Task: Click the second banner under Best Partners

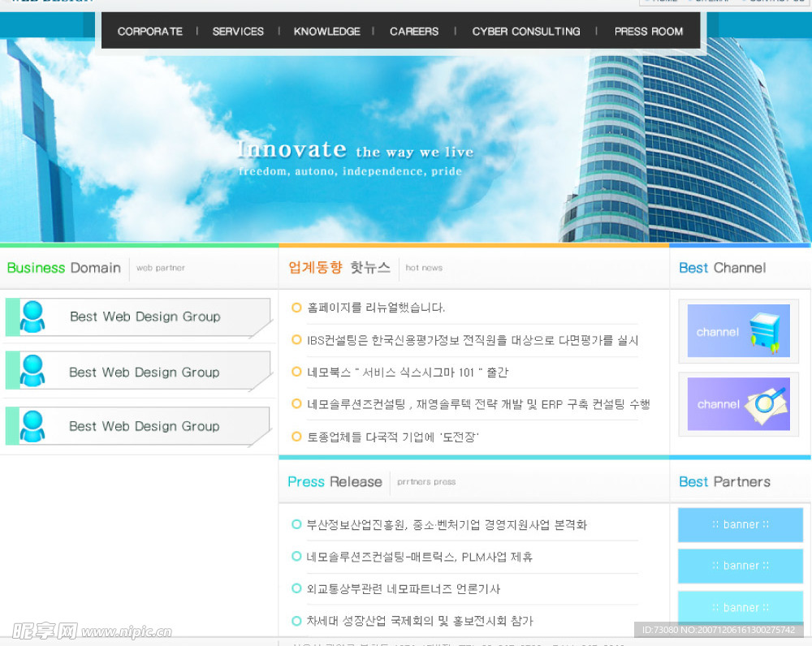Action: tap(740, 566)
